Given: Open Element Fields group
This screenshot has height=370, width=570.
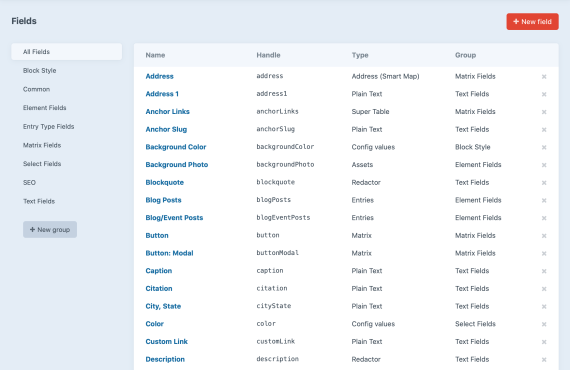Looking at the screenshot, I should point(44,108).
